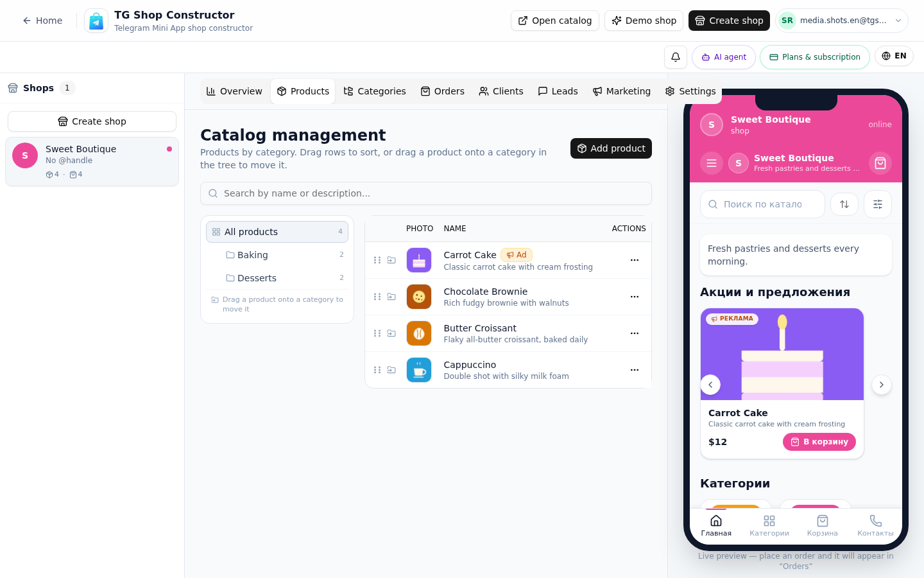Switch to the Clients tab
This screenshot has height=578, width=924.
501,91
